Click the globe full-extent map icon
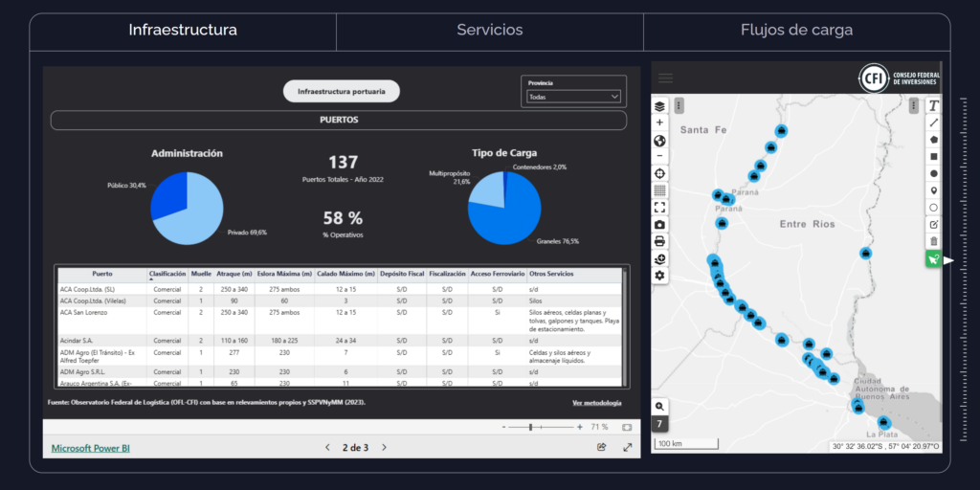This screenshot has width=980, height=490. (659, 140)
